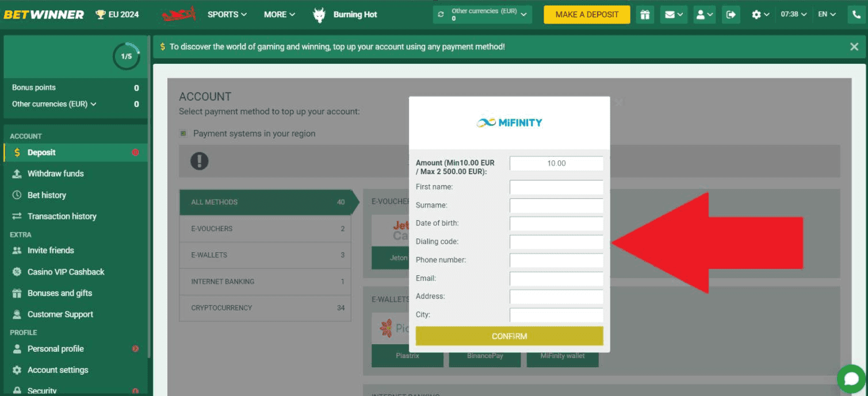Click the balance refresh icon

pos(441,14)
